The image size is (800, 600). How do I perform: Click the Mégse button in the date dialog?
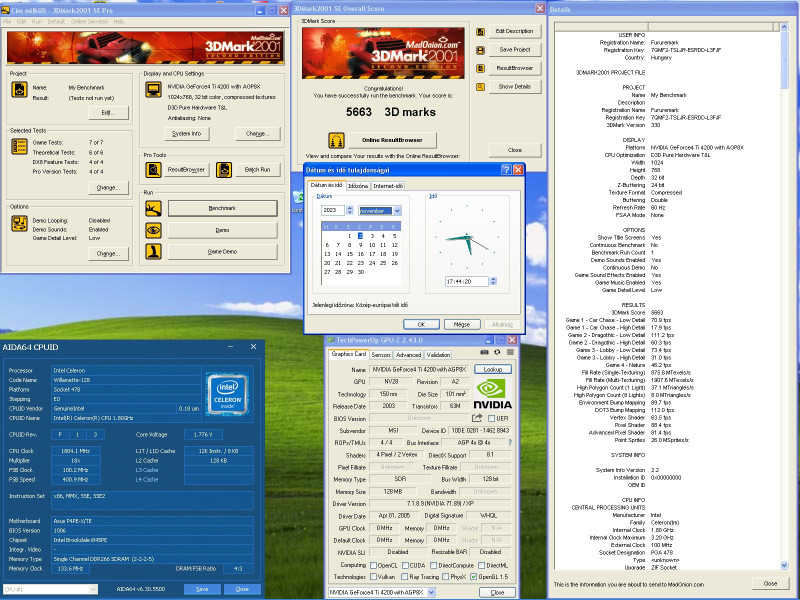tap(462, 324)
